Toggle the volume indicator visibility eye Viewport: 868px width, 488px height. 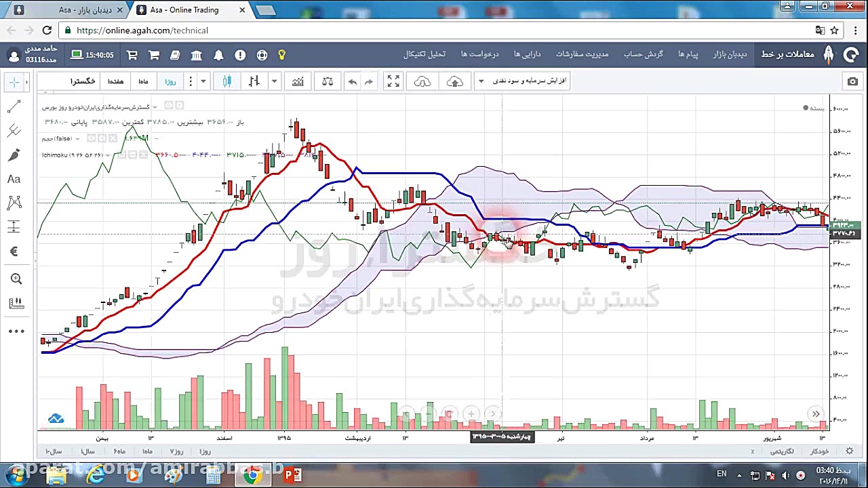point(92,138)
